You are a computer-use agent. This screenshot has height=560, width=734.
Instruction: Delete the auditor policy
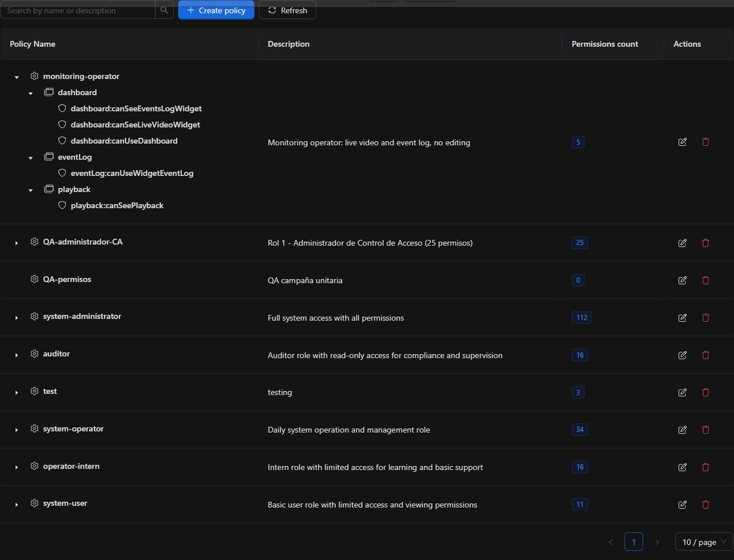(x=705, y=355)
